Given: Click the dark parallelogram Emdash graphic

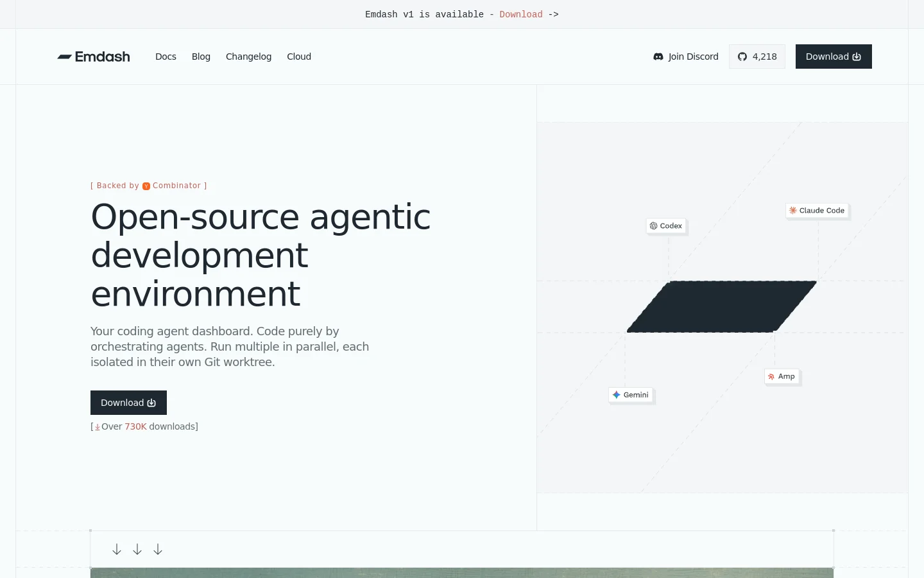Looking at the screenshot, I should (721, 306).
